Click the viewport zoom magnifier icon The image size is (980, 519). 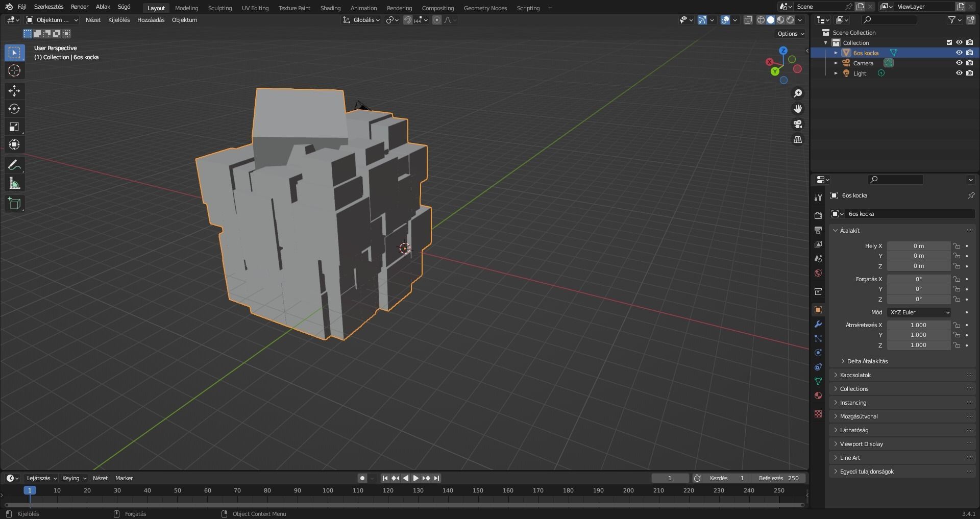coord(797,93)
